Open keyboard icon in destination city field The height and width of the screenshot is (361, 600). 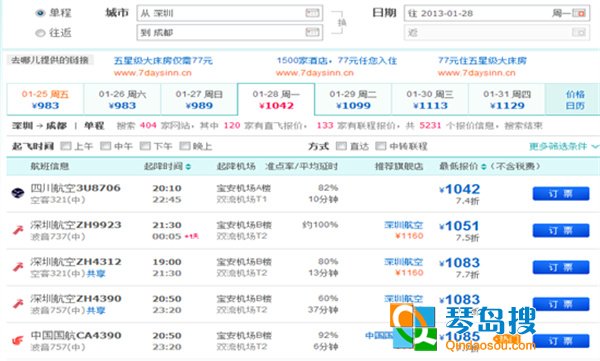click(312, 32)
